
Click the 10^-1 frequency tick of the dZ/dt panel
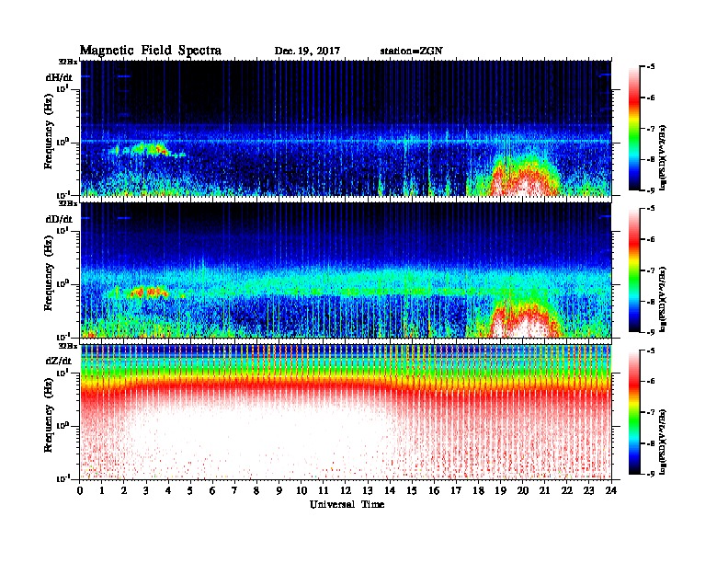(63, 478)
